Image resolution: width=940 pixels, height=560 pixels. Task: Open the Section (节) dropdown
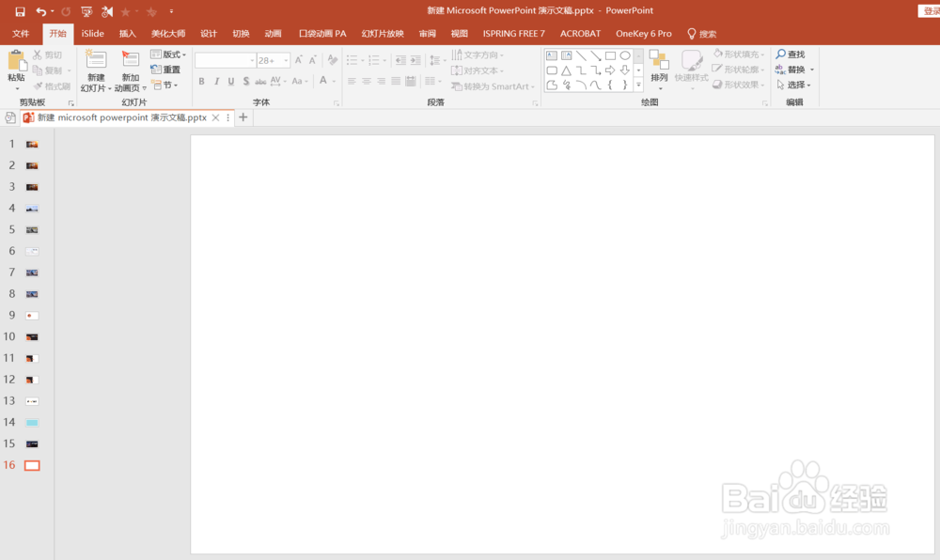(x=164, y=86)
